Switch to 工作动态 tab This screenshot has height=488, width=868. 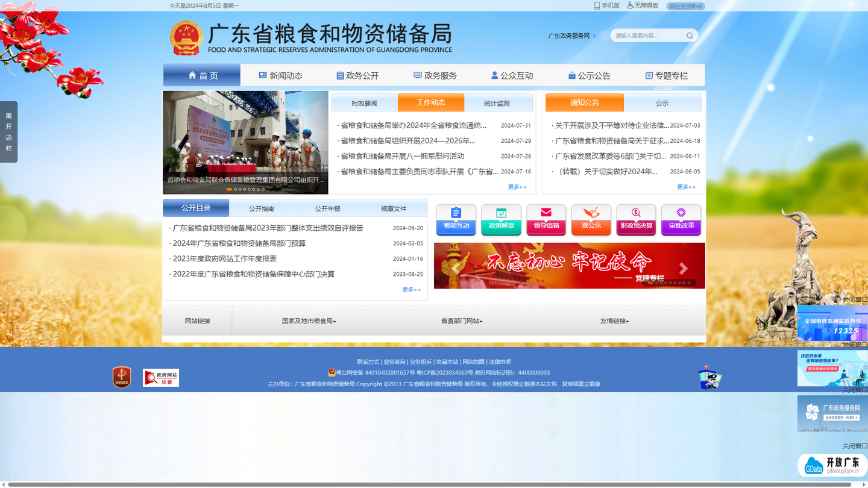point(431,102)
